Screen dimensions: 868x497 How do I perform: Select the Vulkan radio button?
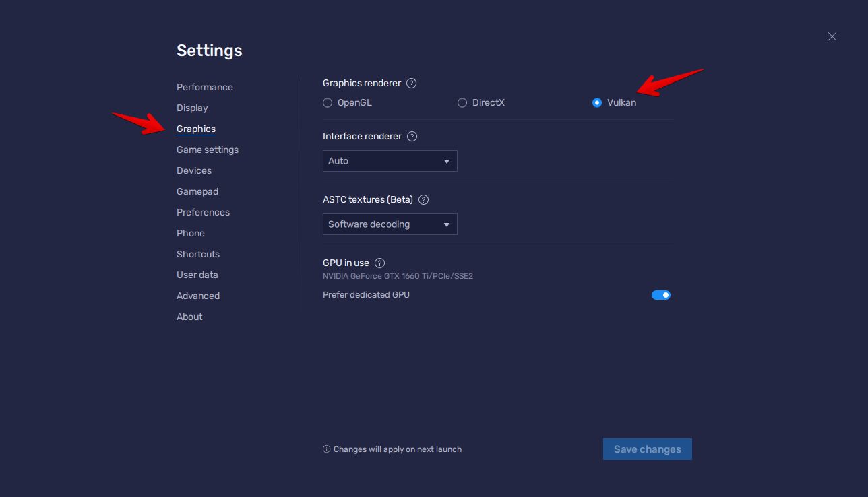pyautogui.click(x=597, y=103)
